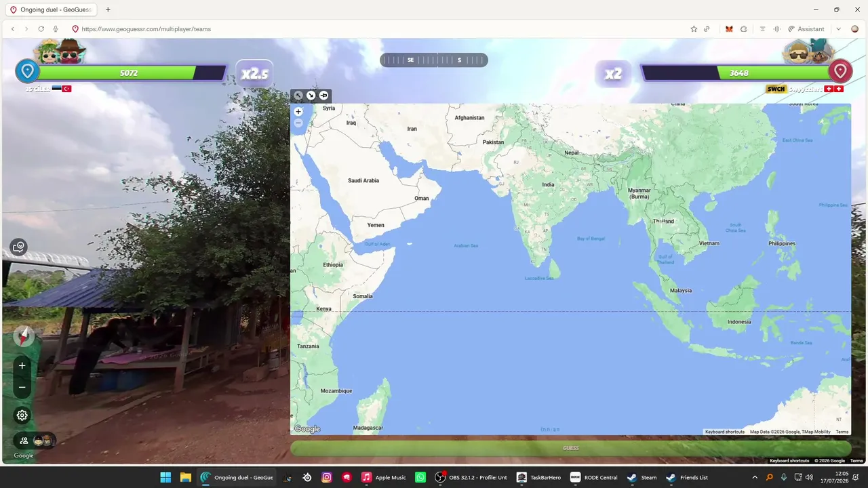868x488 pixels.
Task: Click the x2.5 damage multiplier badge
Action: tap(255, 73)
